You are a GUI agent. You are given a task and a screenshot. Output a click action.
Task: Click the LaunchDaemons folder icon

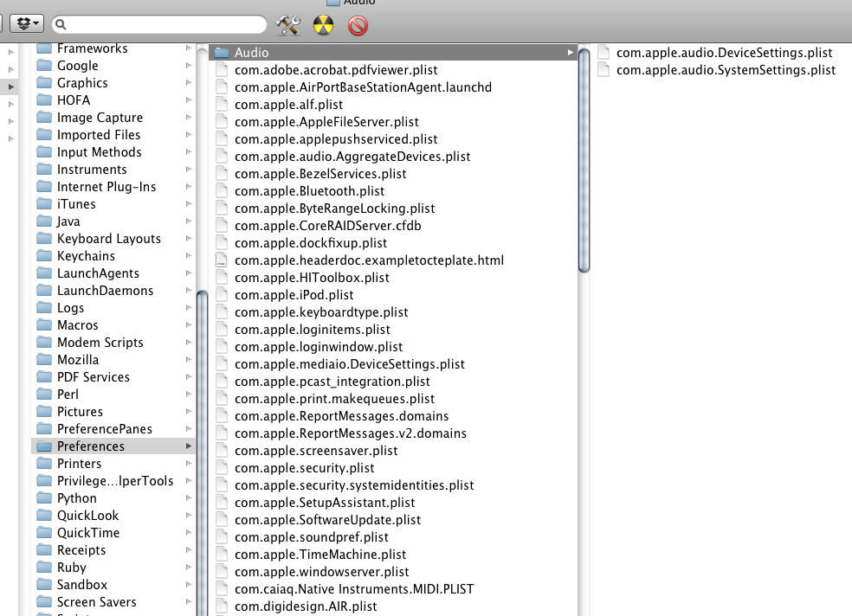click(x=44, y=291)
